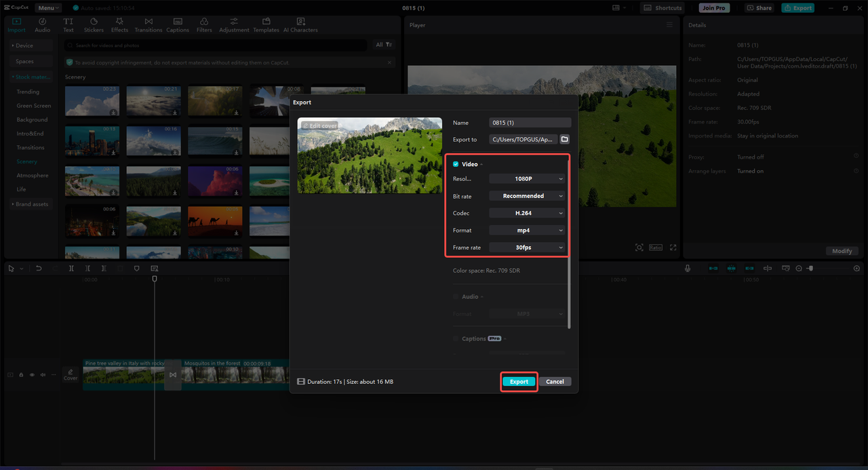Toggle the track visibility eye icon
Screen dimensions: 868x470
tap(32, 374)
